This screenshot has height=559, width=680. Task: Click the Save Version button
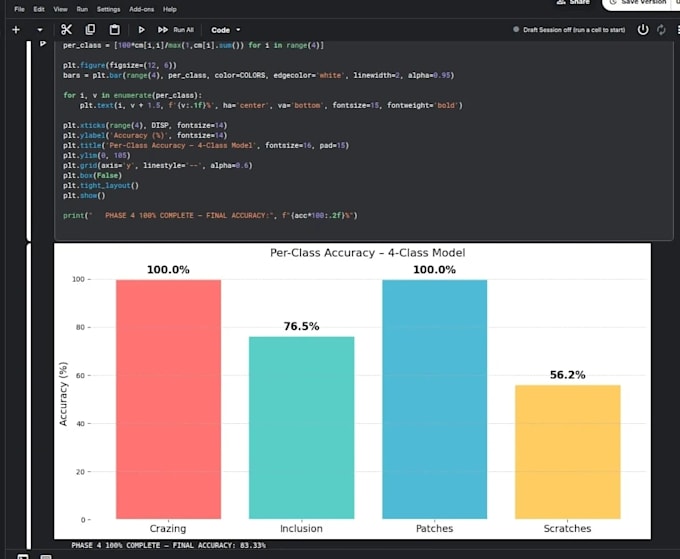(638, 3)
